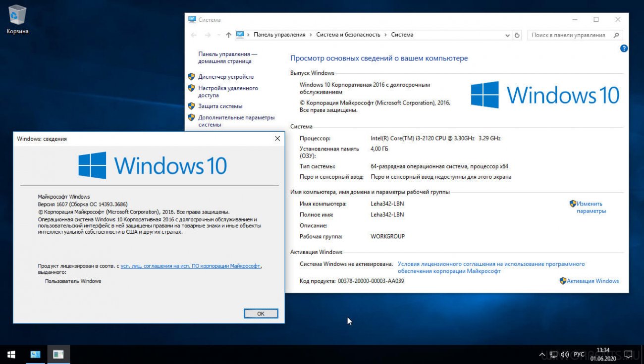
Task: Select Система breadcrumb in address bar
Action: [x=402, y=35]
